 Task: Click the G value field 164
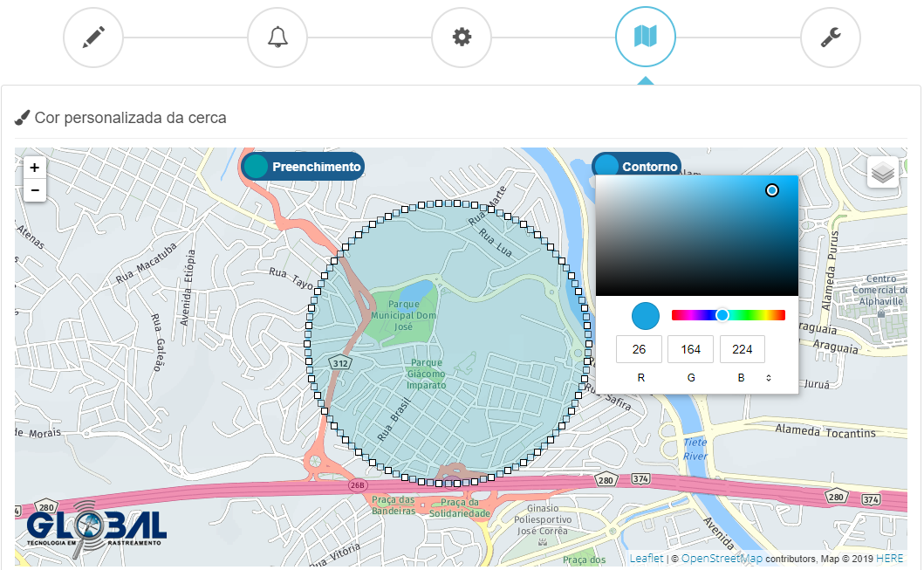click(691, 349)
